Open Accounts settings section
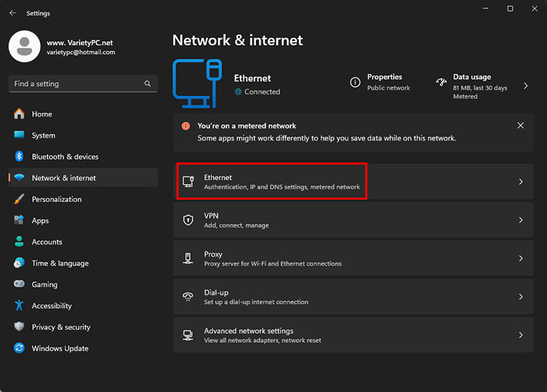Image resolution: width=547 pixels, height=392 pixels. 83,242
